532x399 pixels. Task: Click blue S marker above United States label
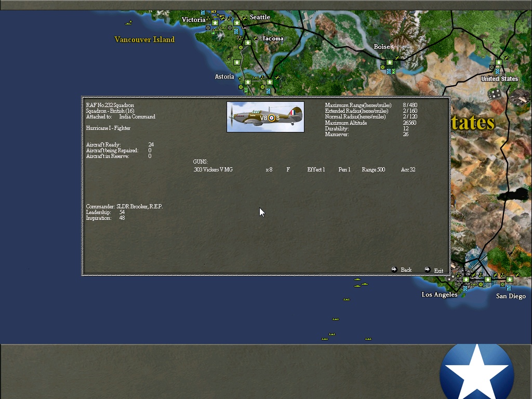point(497,71)
